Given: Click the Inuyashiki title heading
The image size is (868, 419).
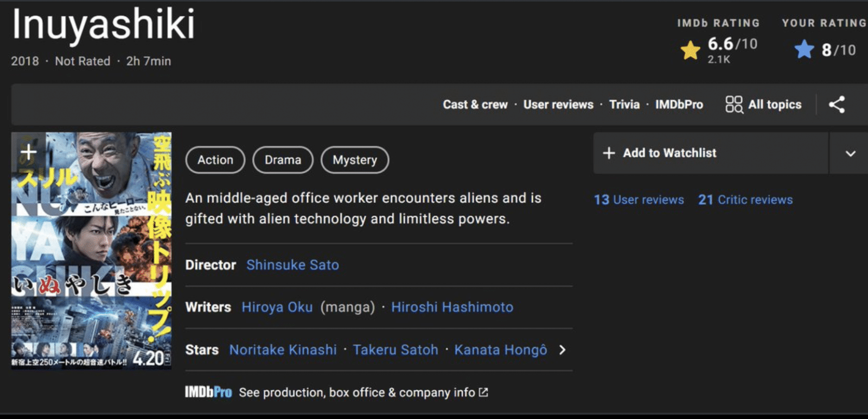Looking at the screenshot, I should coord(103,24).
